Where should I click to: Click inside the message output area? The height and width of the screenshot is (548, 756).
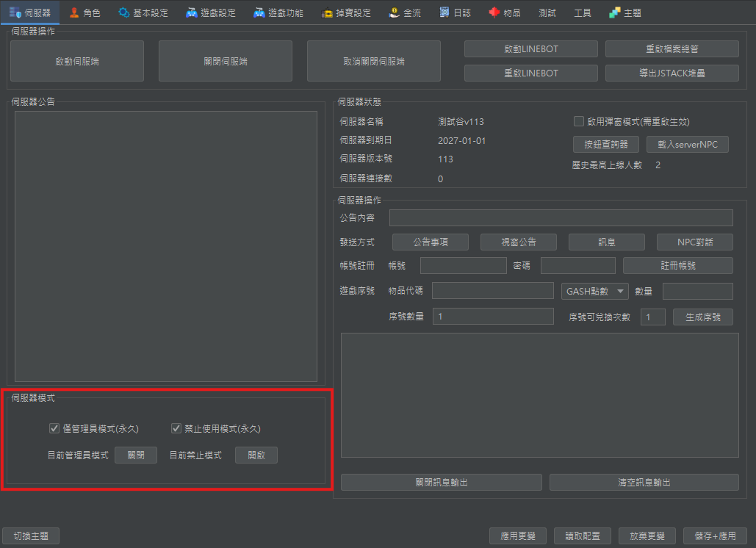tap(539, 395)
